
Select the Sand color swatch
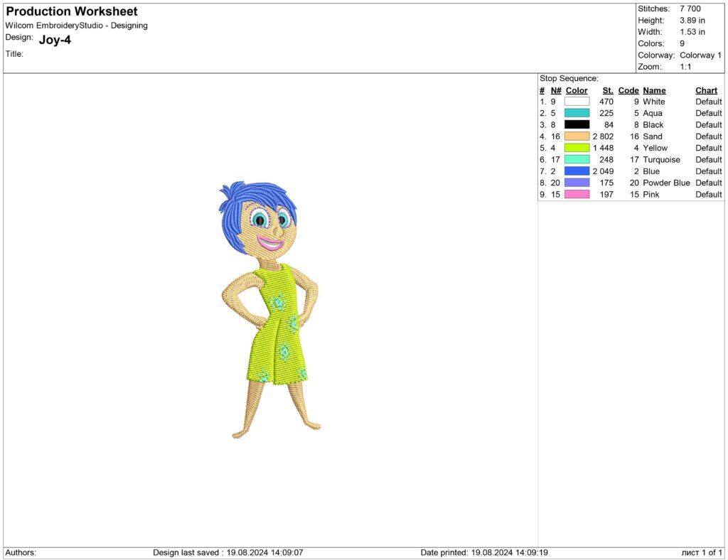point(576,136)
